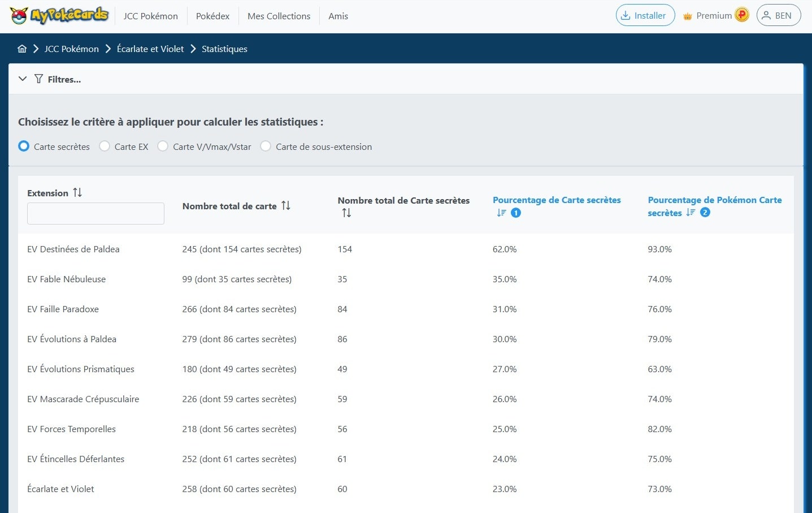This screenshot has width=812, height=513.
Task: Select the Carte EX radio option
Action: 105,146
